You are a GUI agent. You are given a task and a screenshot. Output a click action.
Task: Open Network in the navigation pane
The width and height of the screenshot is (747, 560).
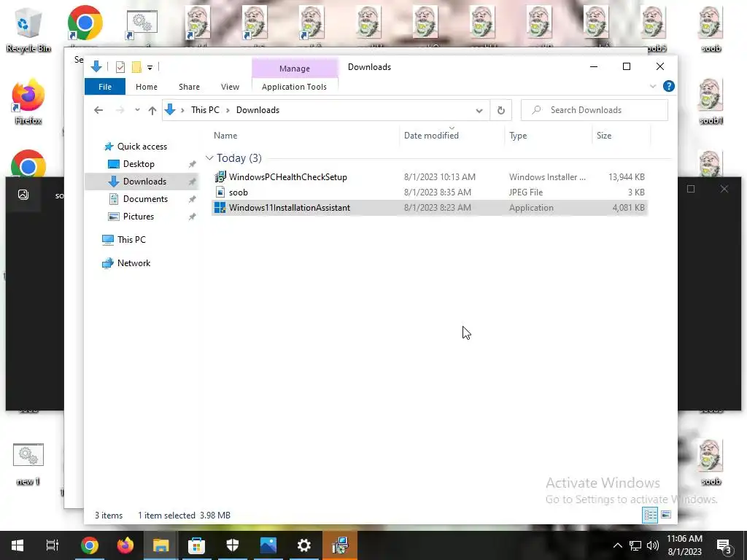tap(133, 262)
